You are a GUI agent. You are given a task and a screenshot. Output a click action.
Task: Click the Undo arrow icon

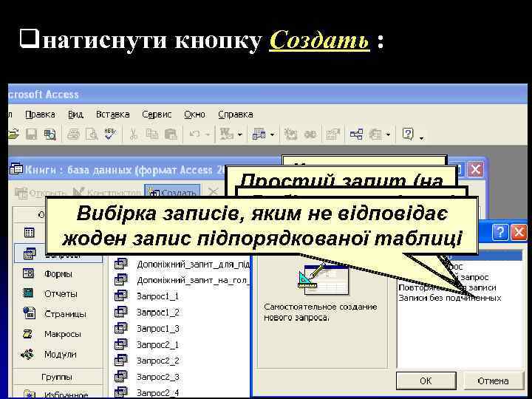194,134
